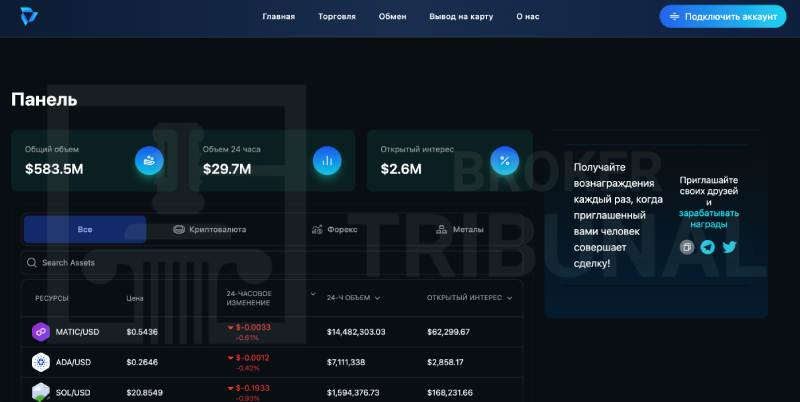The image size is (800, 402).
Task: Switch to the Криптовалюта tab
Action: [x=210, y=230]
